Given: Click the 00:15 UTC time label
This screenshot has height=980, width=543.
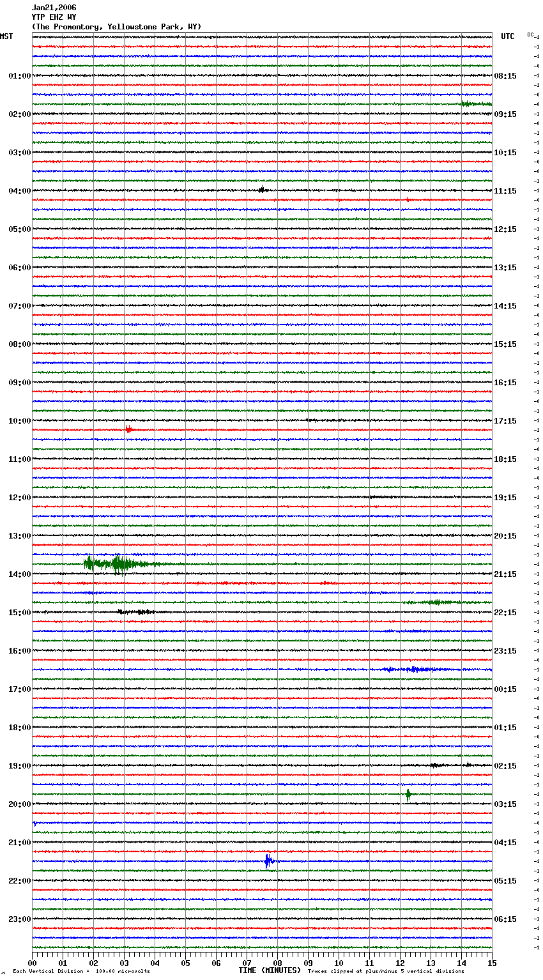Looking at the screenshot, I should coord(505,689).
